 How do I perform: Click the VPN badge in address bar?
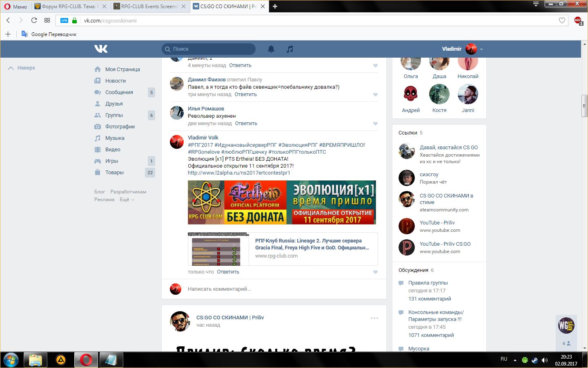(x=64, y=20)
